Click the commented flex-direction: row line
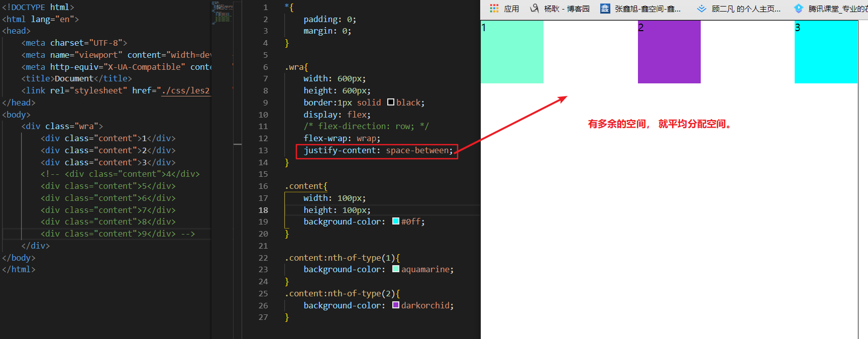 click(x=366, y=126)
